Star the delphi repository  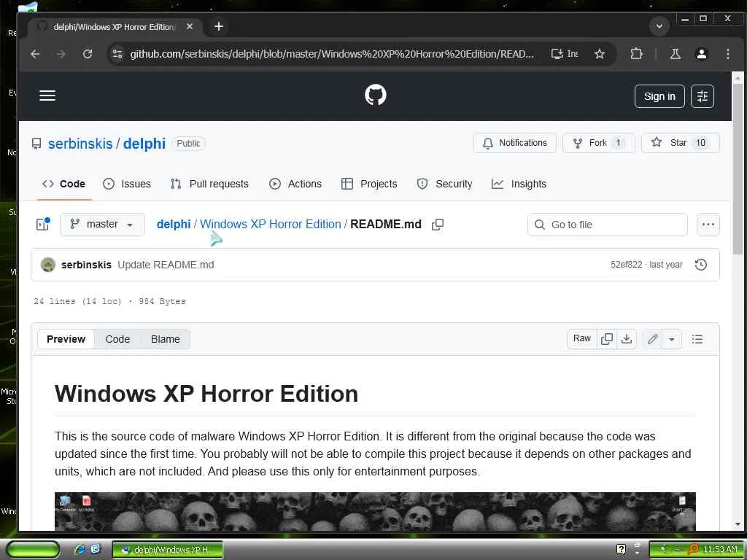pyautogui.click(x=680, y=143)
